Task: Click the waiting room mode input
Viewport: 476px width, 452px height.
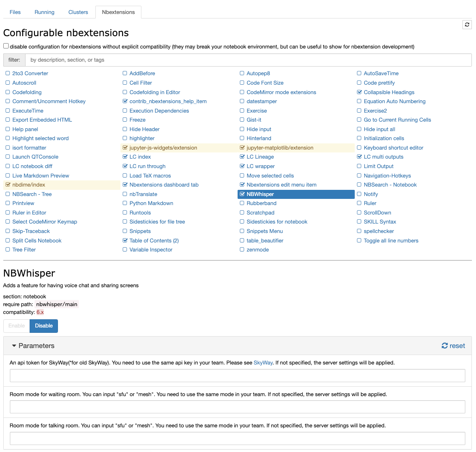Action: click(238, 407)
